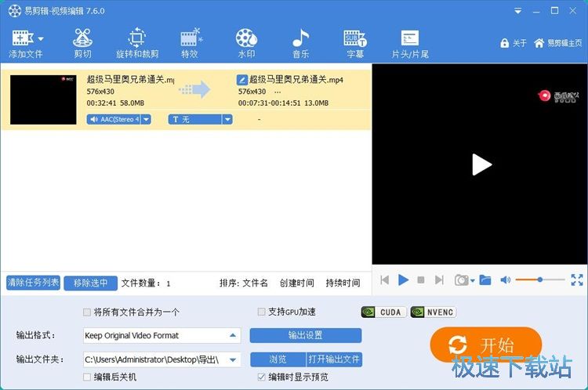Expand the snapshot camera dropdown arrow
The width and height of the screenshot is (588, 390).
[x=473, y=280]
